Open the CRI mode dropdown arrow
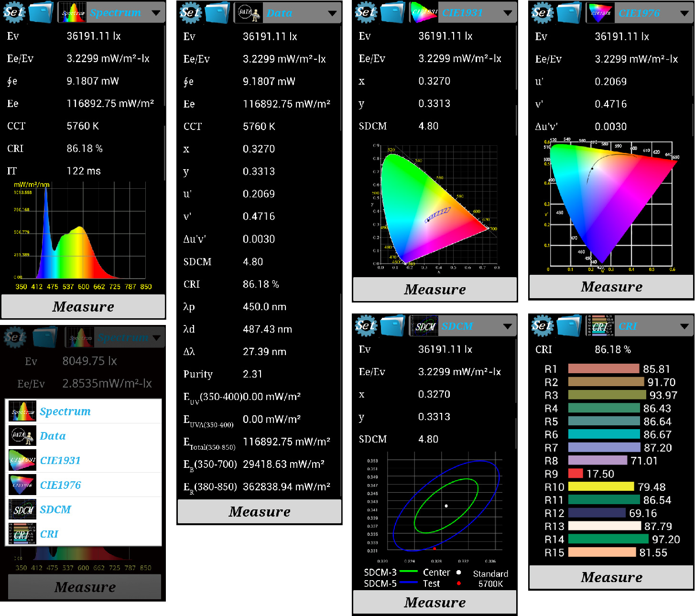 coord(684,326)
